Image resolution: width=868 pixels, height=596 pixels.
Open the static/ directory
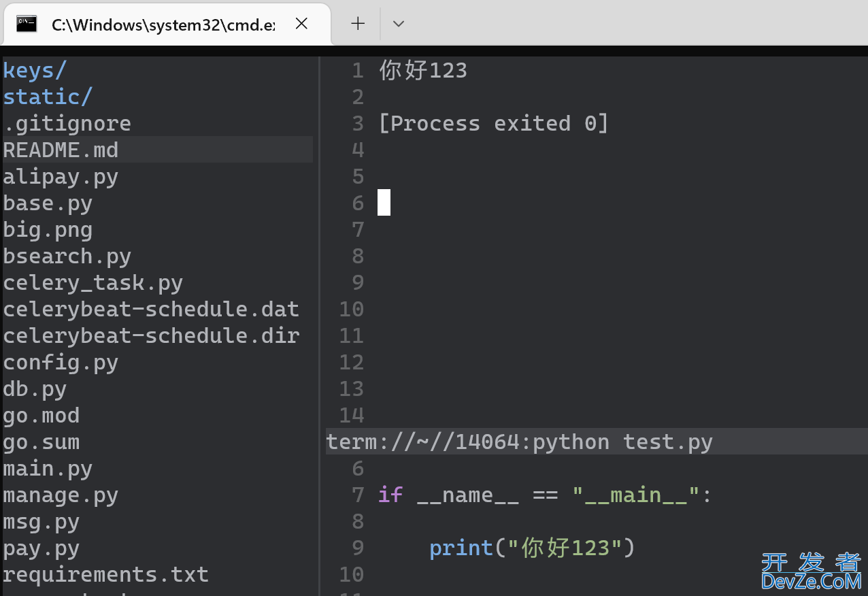point(47,97)
